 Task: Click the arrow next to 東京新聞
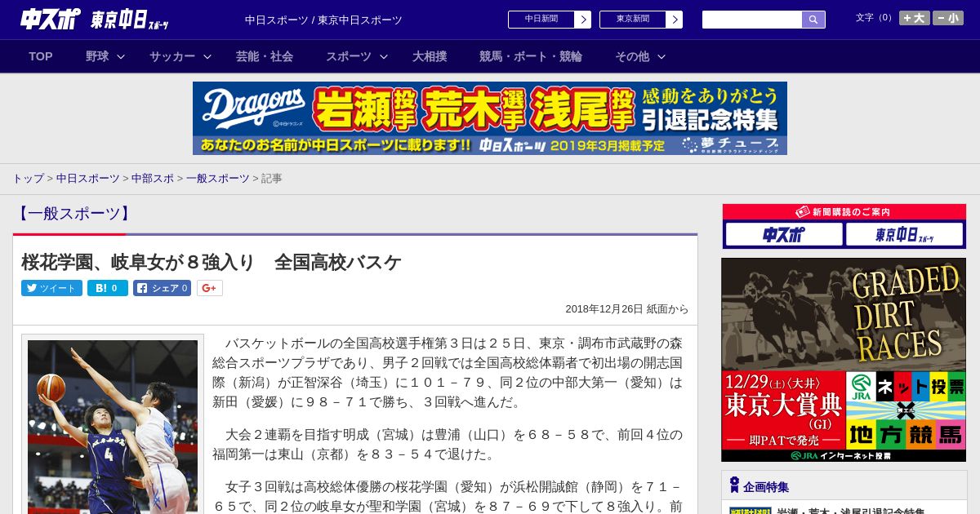[675, 20]
